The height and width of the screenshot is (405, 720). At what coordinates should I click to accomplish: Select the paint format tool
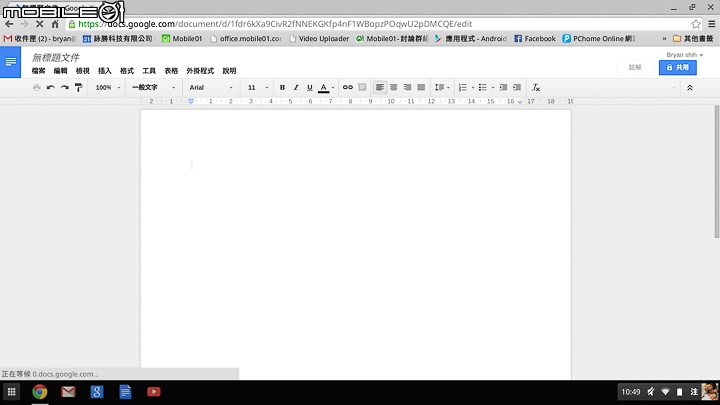coord(79,87)
